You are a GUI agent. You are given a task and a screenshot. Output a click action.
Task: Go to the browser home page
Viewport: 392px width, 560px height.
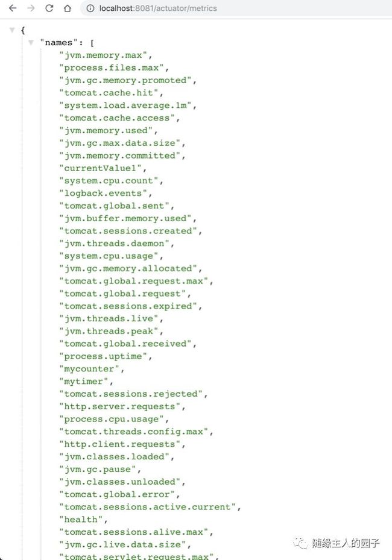[68, 8]
